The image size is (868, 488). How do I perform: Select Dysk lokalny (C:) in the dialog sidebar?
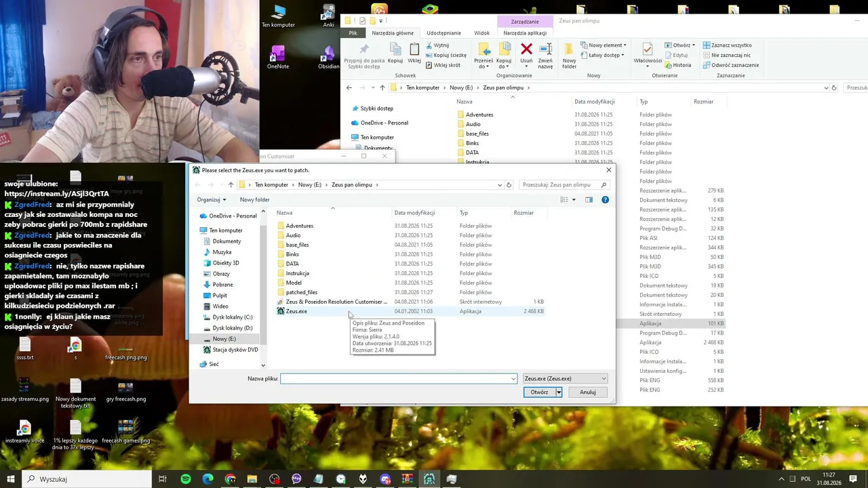[232, 317]
